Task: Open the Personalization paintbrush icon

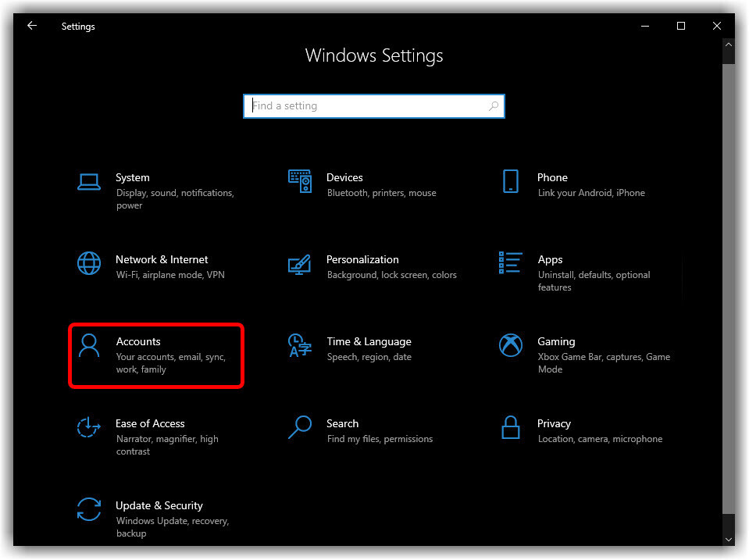Action: pyautogui.click(x=299, y=264)
